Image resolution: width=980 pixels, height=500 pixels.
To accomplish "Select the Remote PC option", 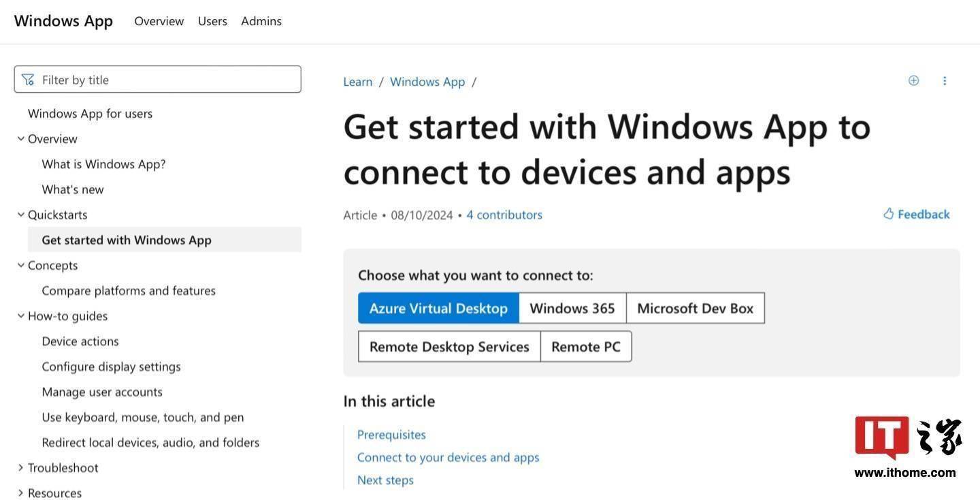I will pyautogui.click(x=585, y=347).
